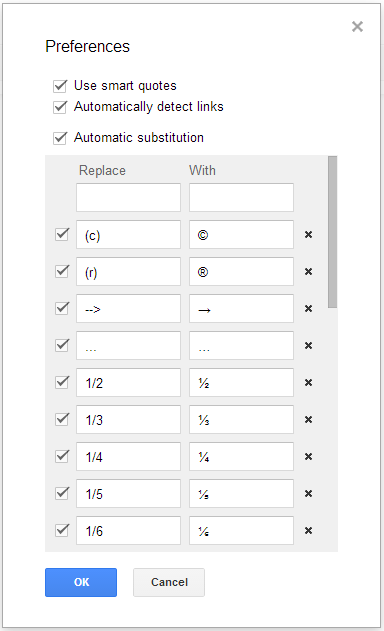Viewport: 384px width, 631px height.
Task: Remove the (r) substitution row
Action: click(308, 272)
